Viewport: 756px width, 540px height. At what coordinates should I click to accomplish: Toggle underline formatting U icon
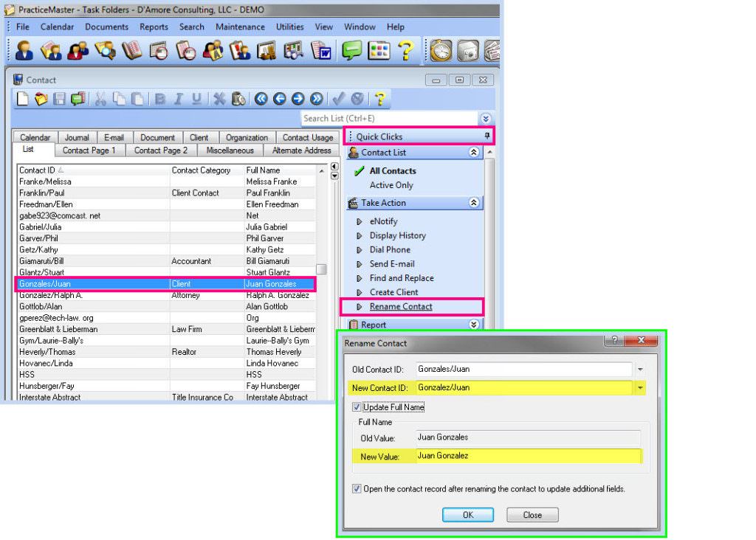pyautogui.click(x=196, y=99)
